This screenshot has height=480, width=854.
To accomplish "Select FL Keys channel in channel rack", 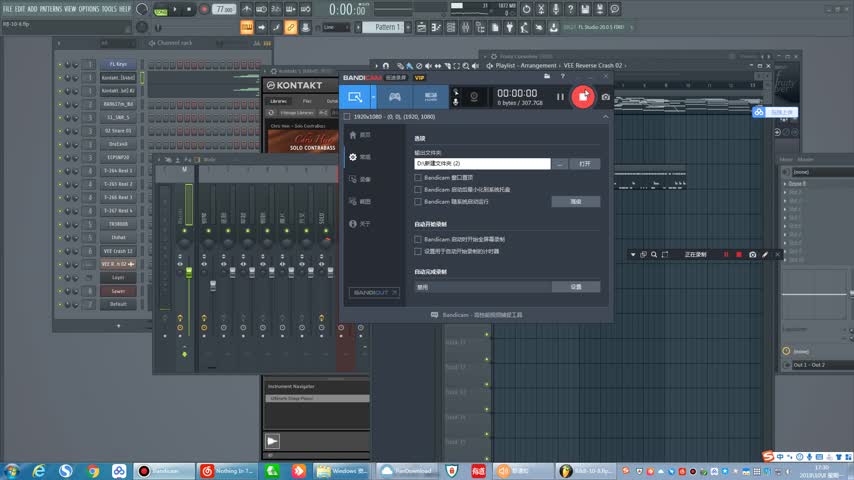I will point(118,64).
